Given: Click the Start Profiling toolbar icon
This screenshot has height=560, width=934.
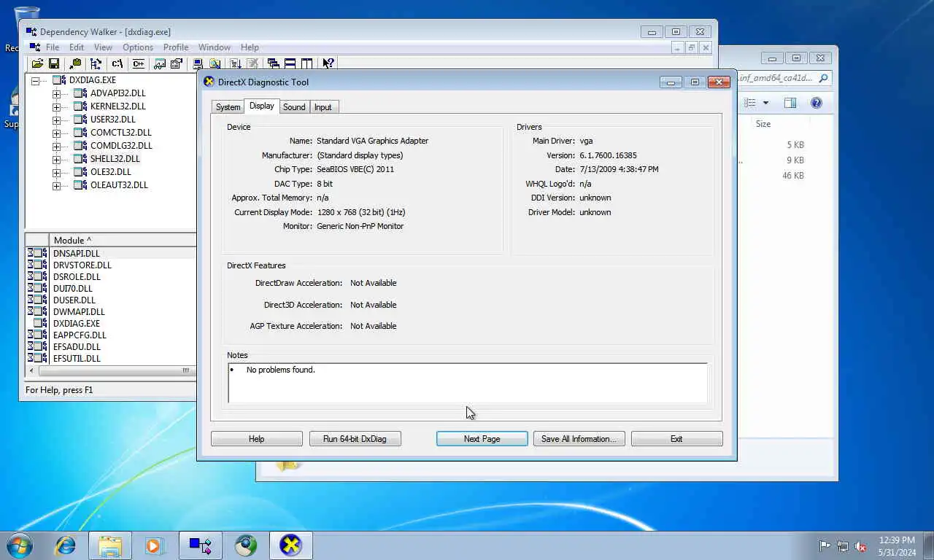Looking at the screenshot, I should pos(236,64).
